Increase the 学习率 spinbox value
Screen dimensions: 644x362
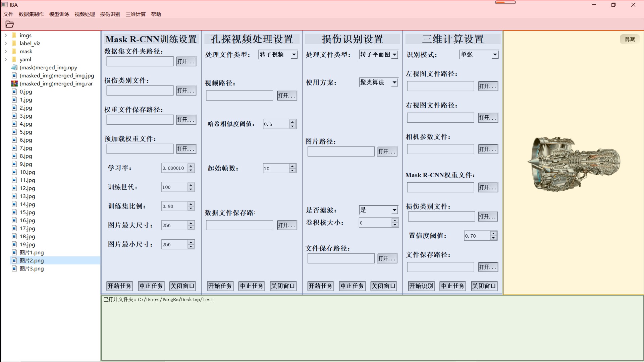191,166
